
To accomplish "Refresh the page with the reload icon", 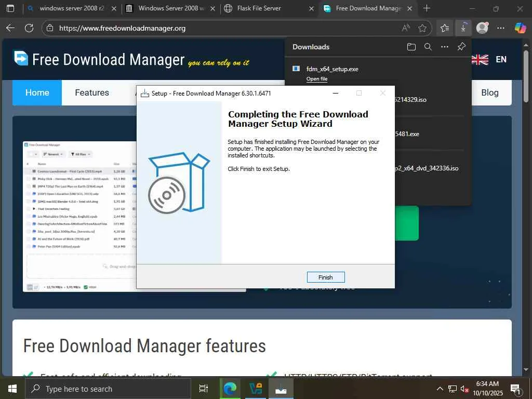I will point(29,28).
